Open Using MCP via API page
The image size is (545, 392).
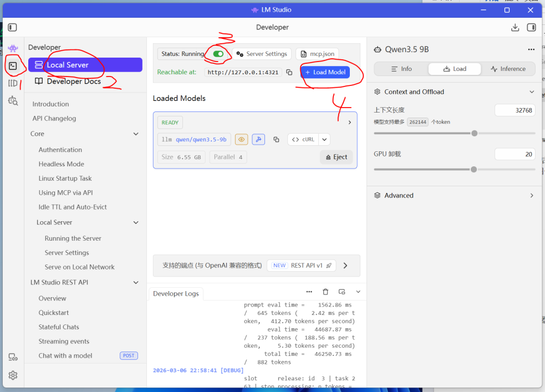(65, 192)
